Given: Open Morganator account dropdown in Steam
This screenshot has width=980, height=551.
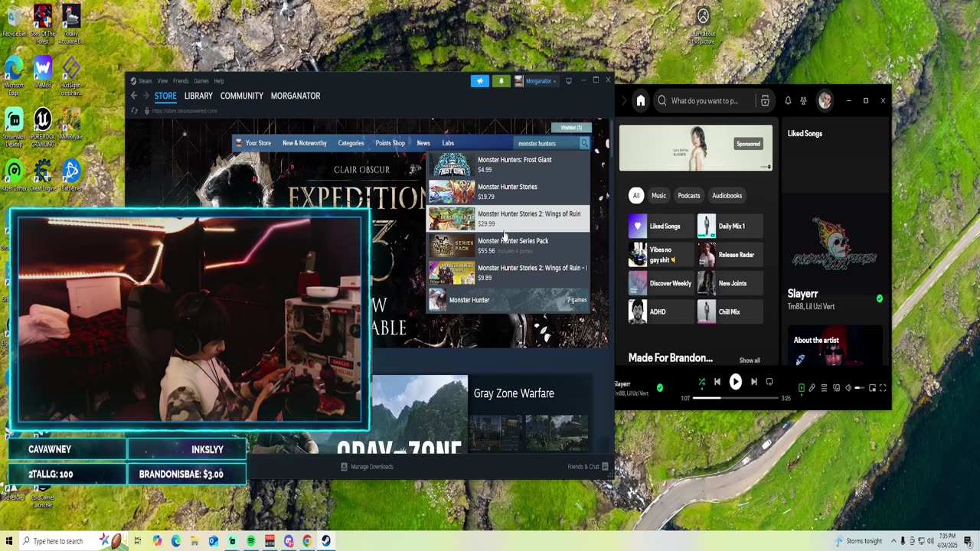Looking at the screenshot, I should 539,81.
